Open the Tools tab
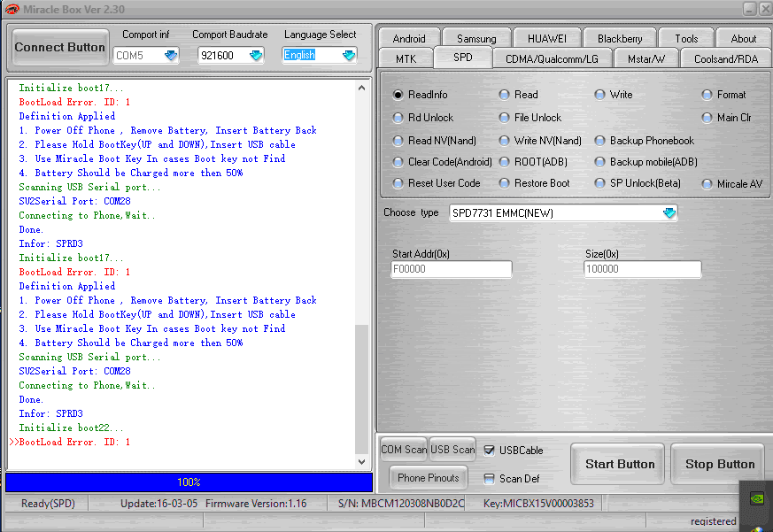This screenshot has height=532, width=773. coord(686,38)
